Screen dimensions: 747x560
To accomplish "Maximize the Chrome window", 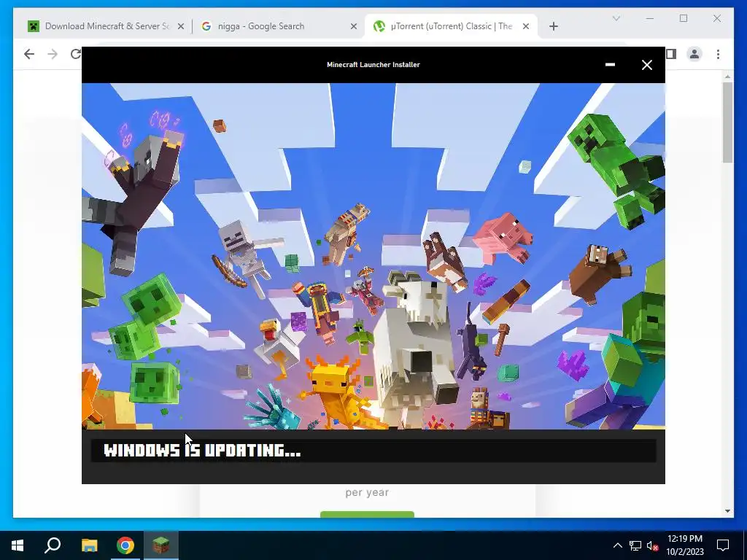I will [x=684, y=18].
